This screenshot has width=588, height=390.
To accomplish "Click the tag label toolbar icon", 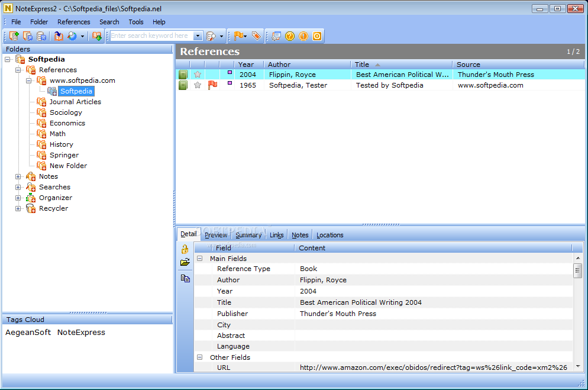I will (x=256, y=36).
